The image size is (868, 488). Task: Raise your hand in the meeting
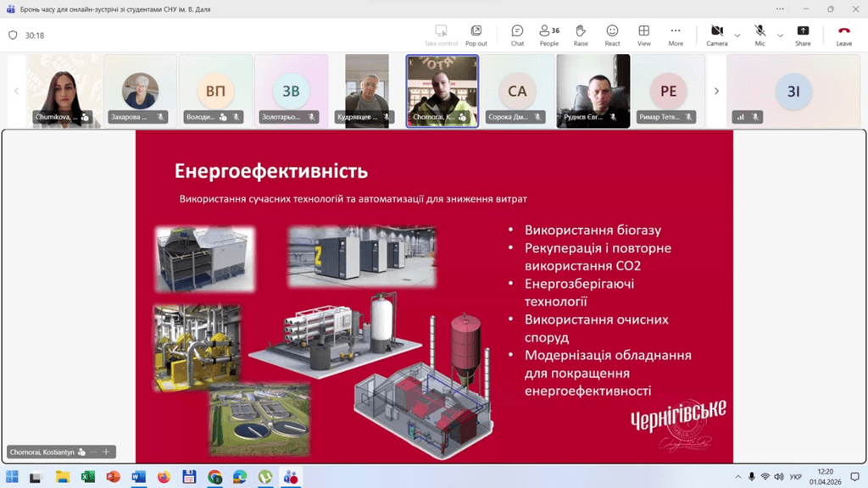click(581, 35)
